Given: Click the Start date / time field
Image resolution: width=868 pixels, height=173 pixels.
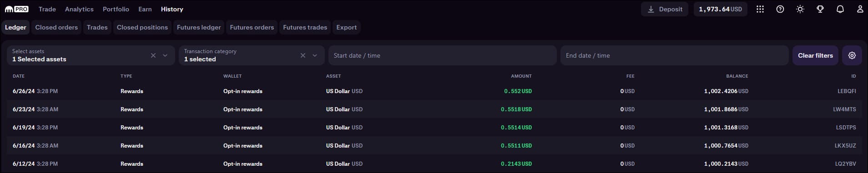Looking at the screenshot, I should click(x=443, y=55).
